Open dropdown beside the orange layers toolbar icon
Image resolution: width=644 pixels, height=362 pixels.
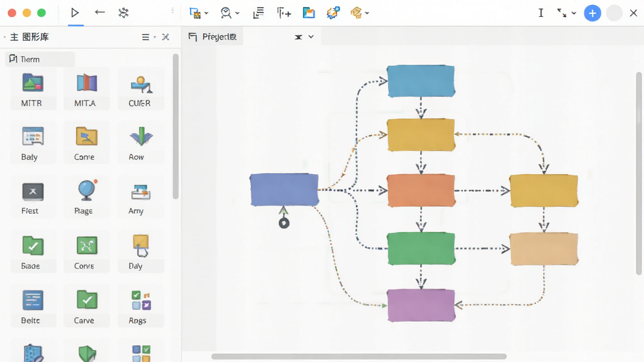367,13
